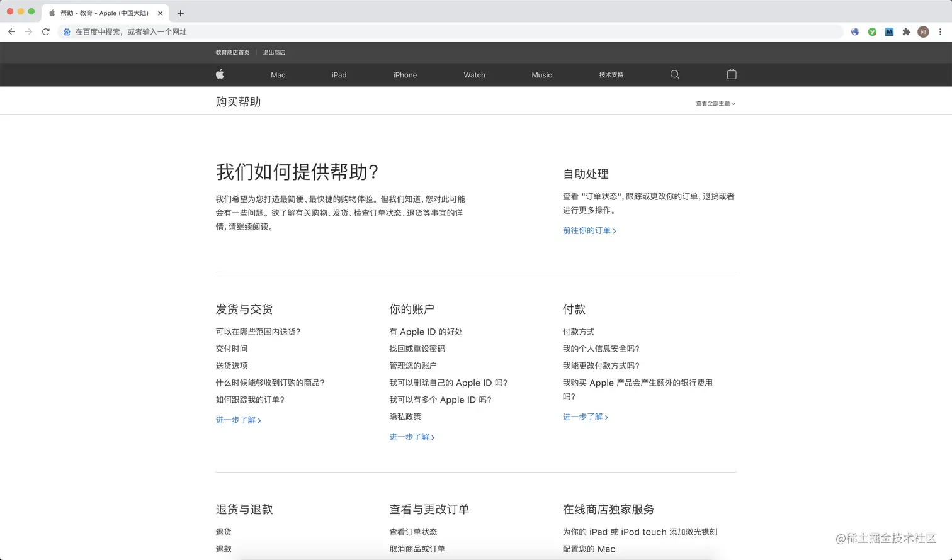Open the Music menu item

[541, 75]
